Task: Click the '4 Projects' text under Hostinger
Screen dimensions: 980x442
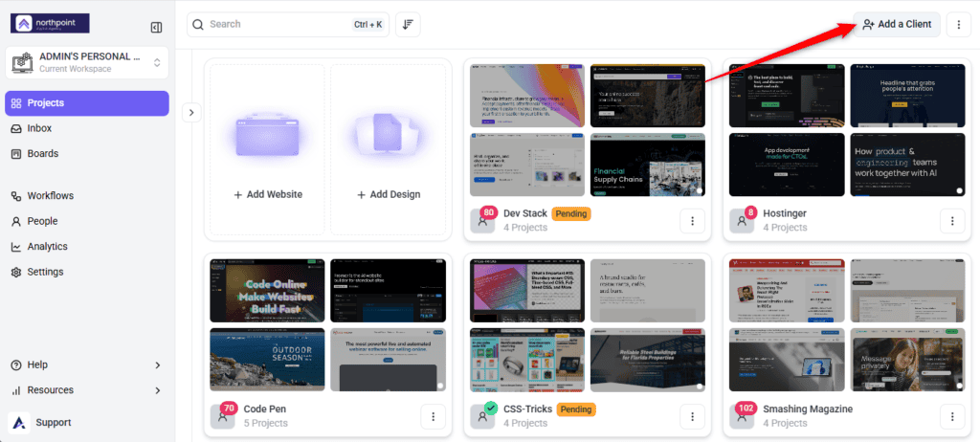Action: 785,228
